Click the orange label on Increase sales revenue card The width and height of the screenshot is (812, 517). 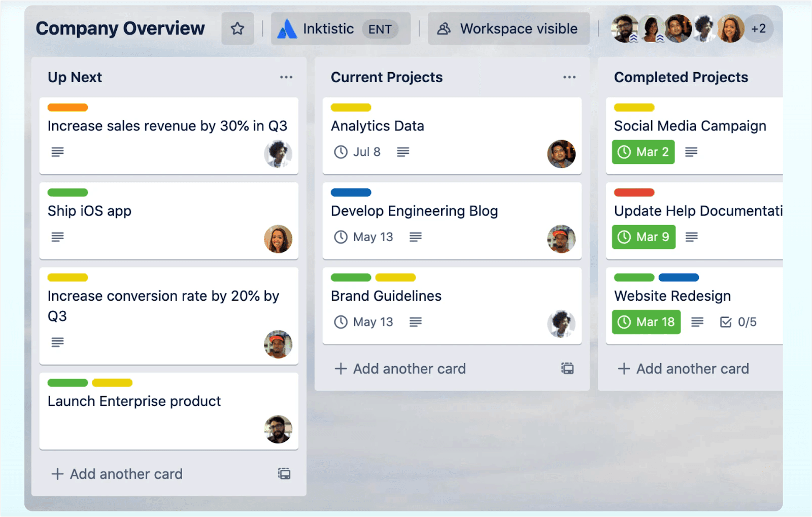67,107
